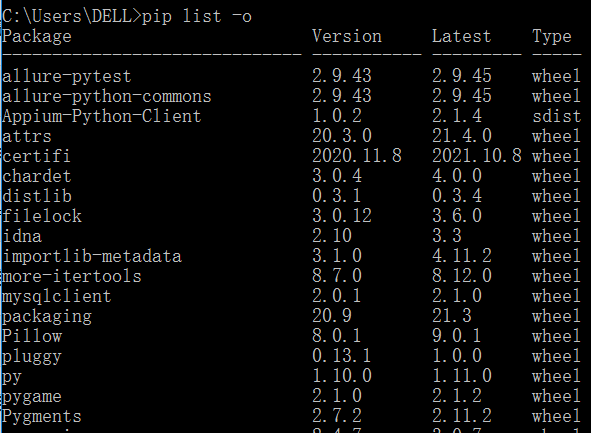Viewport: 591px width, 433px height.
Task: Click the filelock installed version 3.0.12
Action: 341,216
